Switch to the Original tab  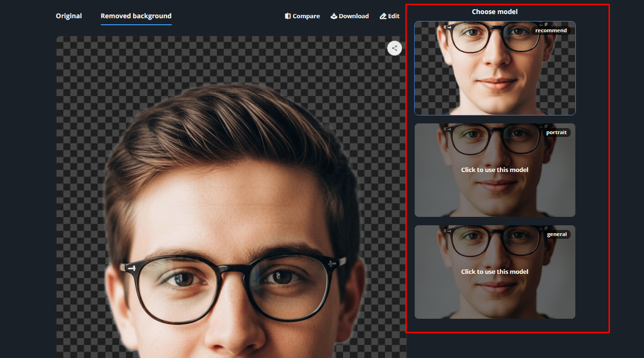pyautogui.click(x=69, y=16)
